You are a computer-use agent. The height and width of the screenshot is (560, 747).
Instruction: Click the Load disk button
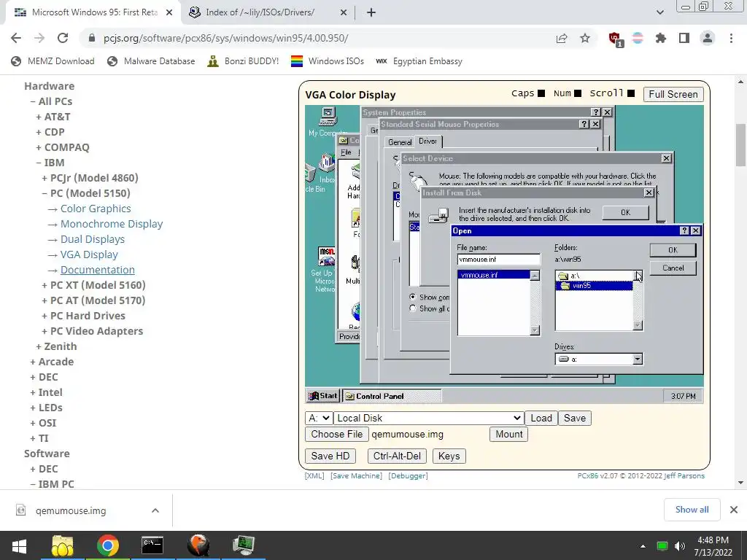[541, 418]
